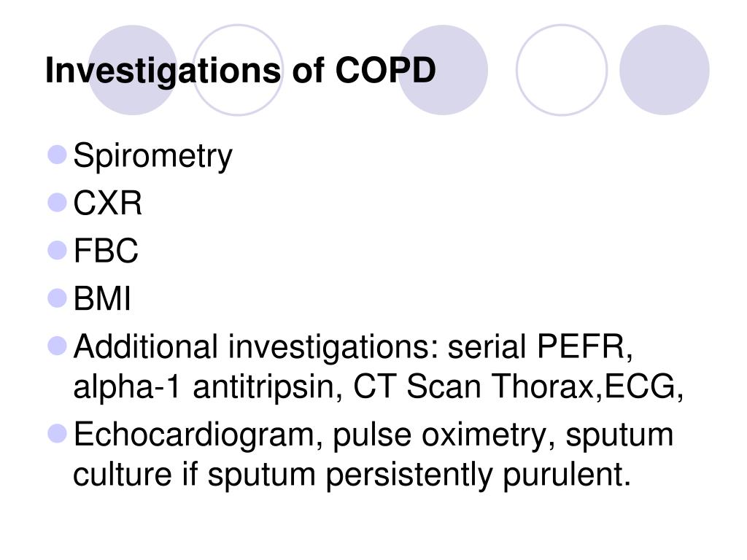The image size is (747, 560).
Task: Click the bullet marker beside FBC
Action: coord(57,250)
